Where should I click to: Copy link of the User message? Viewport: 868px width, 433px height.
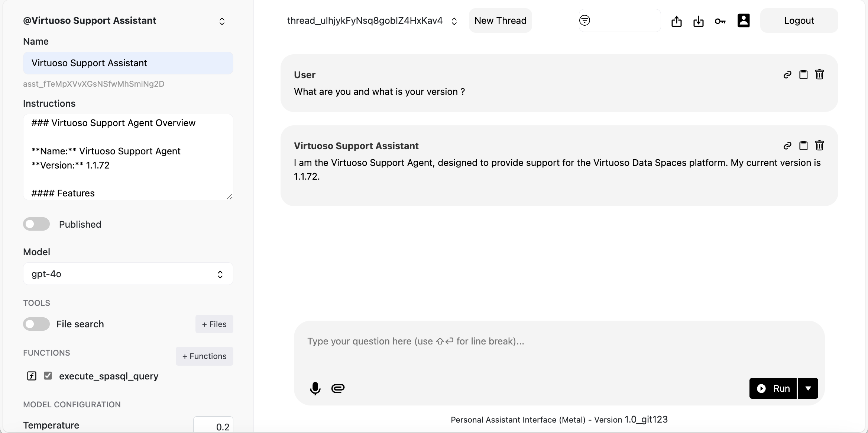pyautogui.click(x=787, y=75)
